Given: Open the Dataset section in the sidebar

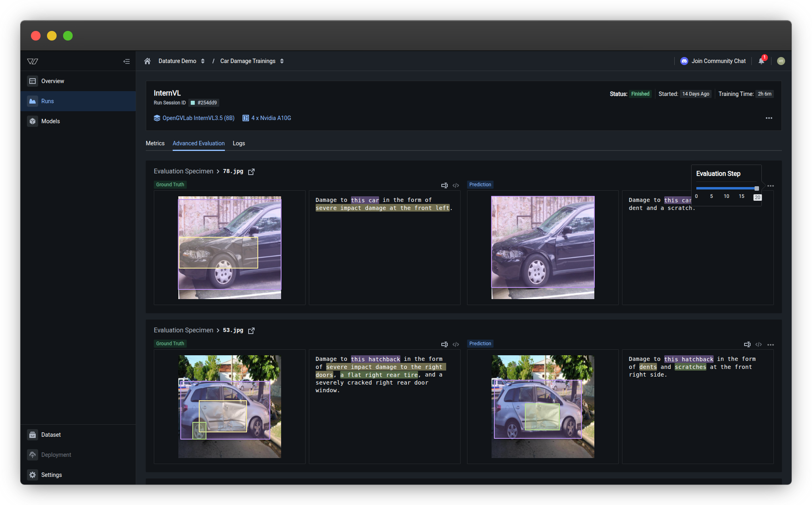Looking at the screenshot, I should pos(51,435).
